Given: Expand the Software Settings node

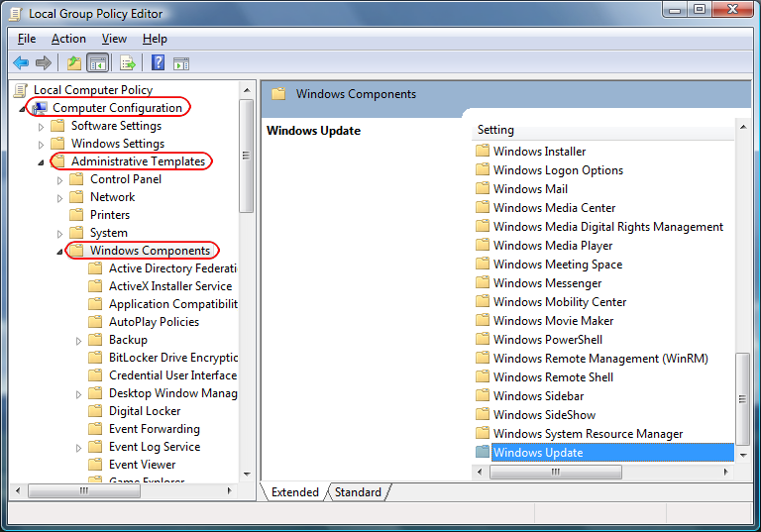Looking at the screenshot, I should tap(42, 127).
